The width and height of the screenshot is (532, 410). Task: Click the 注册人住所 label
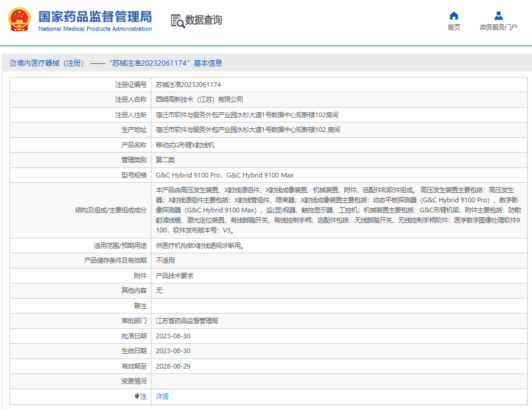click(x=131, y=115)
